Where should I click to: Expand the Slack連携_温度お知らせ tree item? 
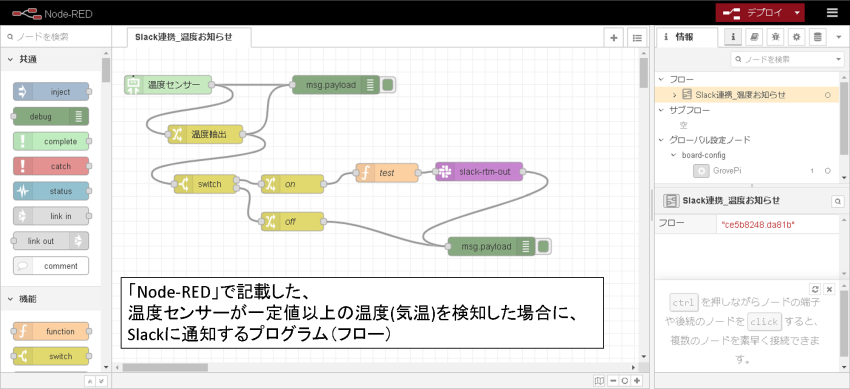click(674, 95)
